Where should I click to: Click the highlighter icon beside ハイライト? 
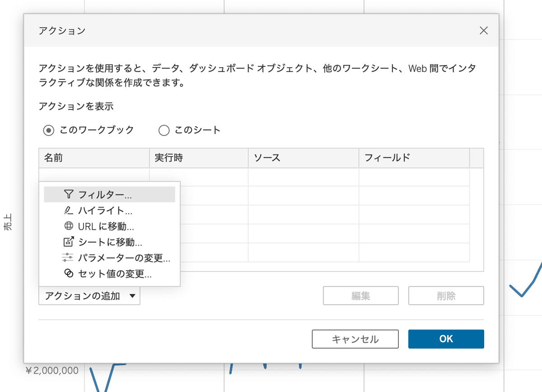tap(68, 210)
